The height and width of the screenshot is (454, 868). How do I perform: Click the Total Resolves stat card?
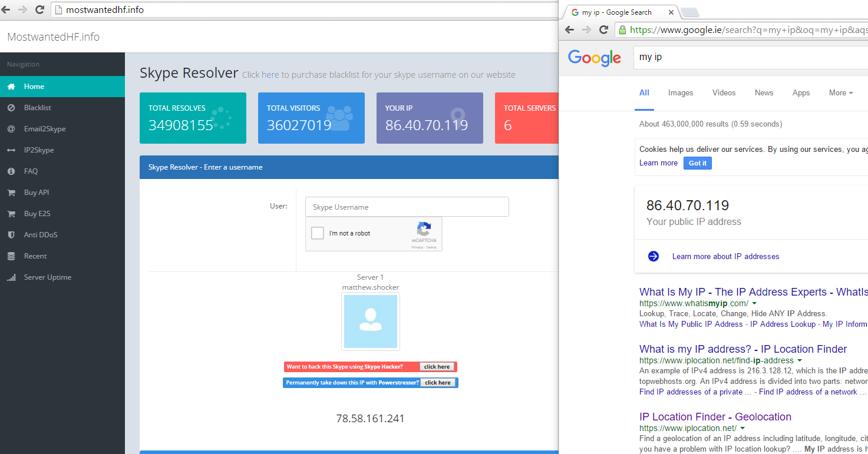tap(193, 118)
